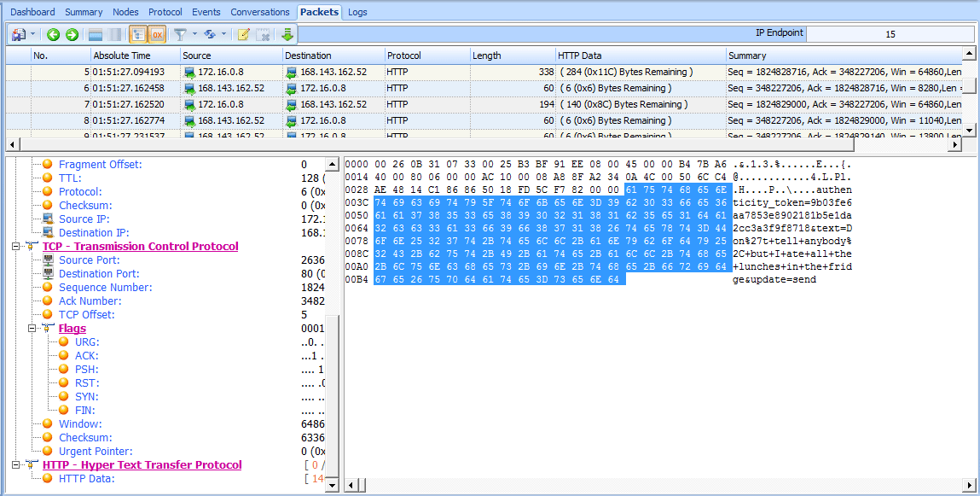The width and height of the screenshot is (980, 496).
Task: Open the Conversations tab
Action: coord(260,12)
